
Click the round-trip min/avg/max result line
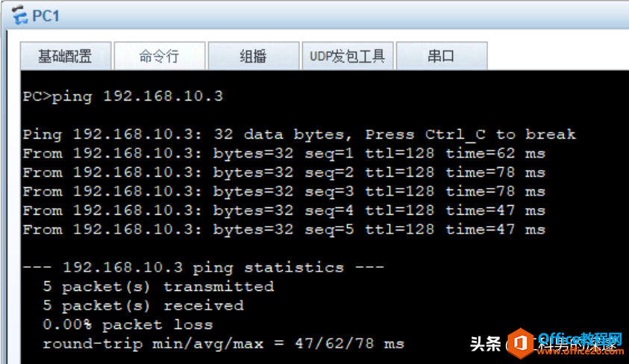(223, 344)
